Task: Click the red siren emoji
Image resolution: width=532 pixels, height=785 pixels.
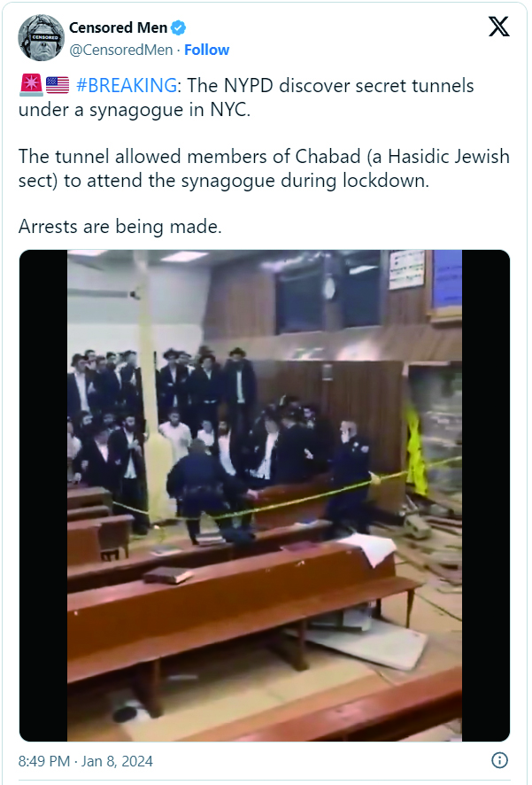Action: coord(31,85)
